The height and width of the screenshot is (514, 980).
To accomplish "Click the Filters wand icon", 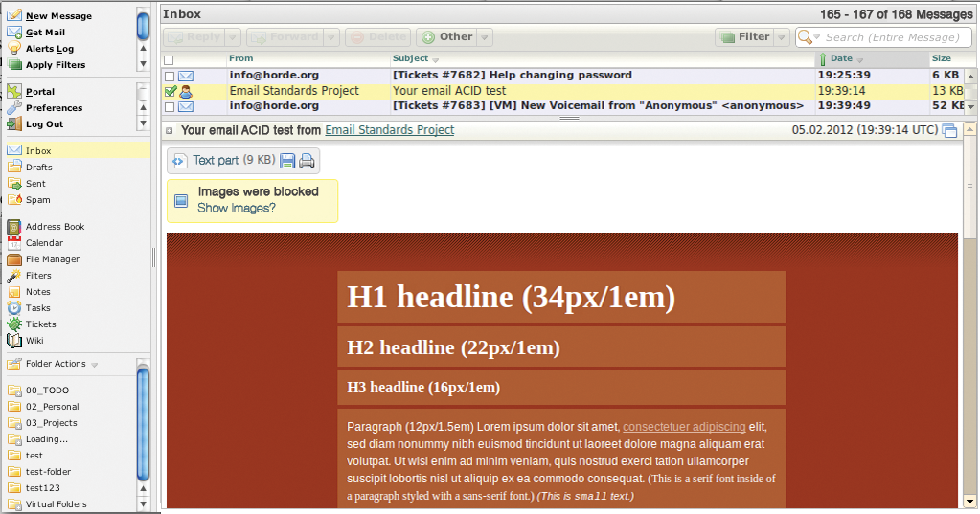I will click(x=14, y=275).
